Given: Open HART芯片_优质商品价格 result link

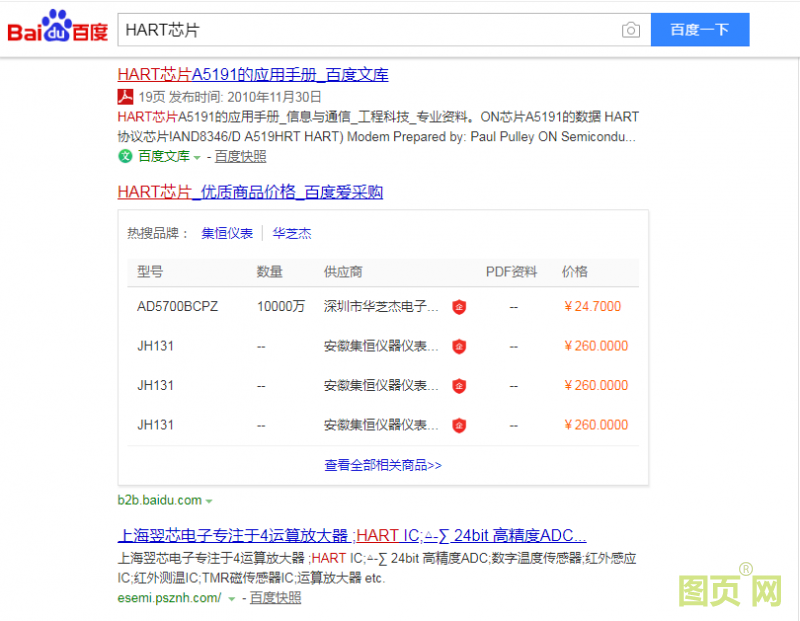Looking at the screenshot, I should tap(250, 192).
